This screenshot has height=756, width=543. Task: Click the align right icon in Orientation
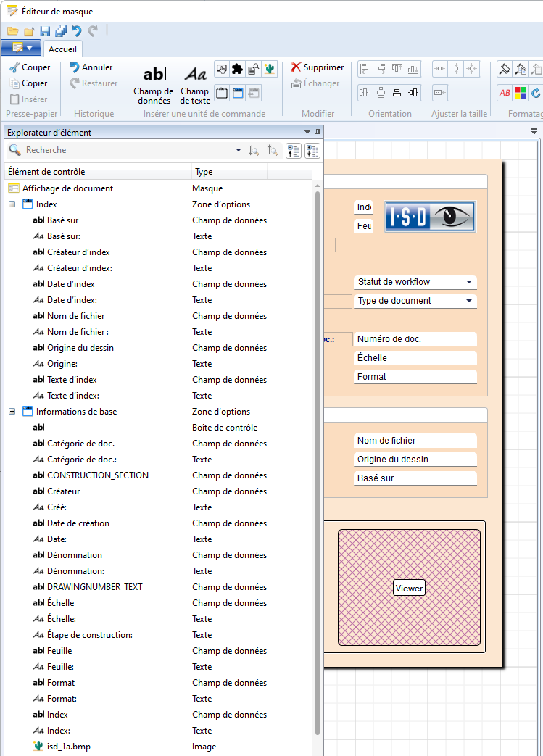pyautogui.click(x=381, y=69)
